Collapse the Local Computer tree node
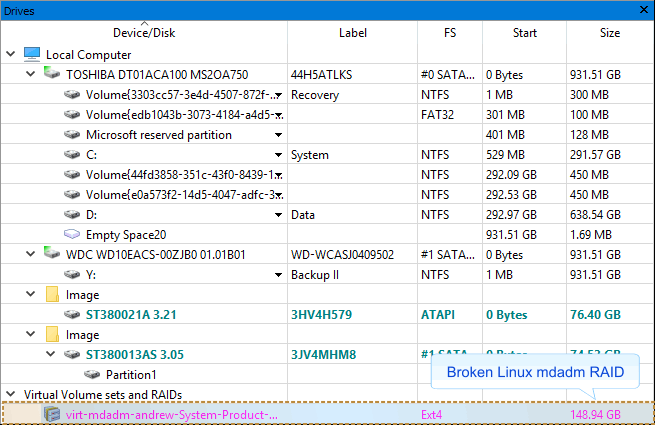The width and height of the screenshot is (655, 425). (11, 54)
